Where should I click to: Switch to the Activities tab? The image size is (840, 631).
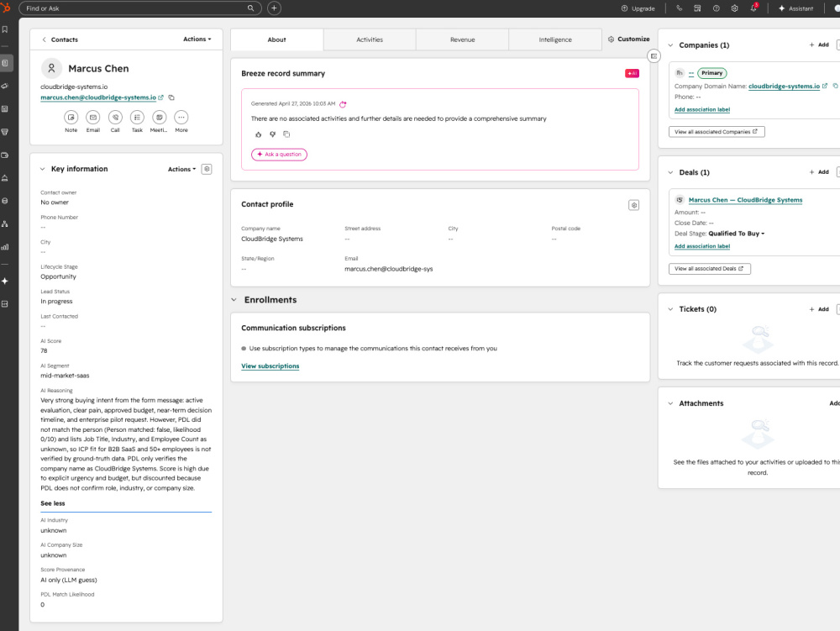pos(370,39)
